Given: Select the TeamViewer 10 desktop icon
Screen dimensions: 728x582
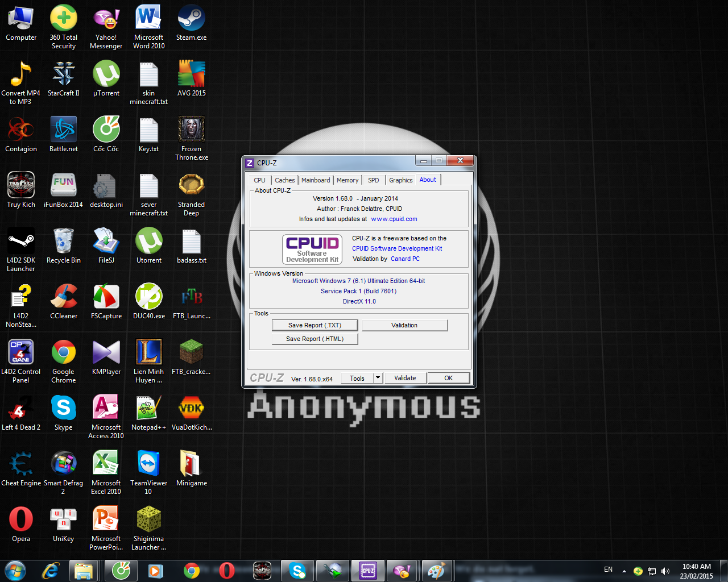Looking at the screenshot, I should pyautogui.click(x=149, y=472).
